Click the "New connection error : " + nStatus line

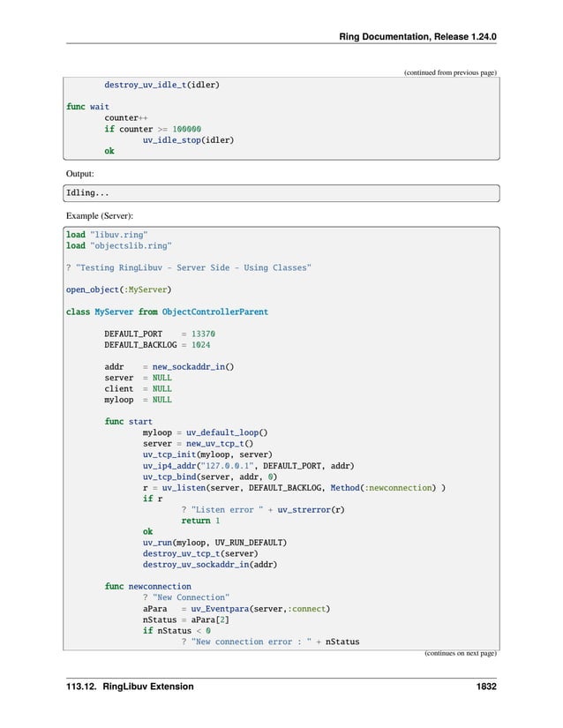[x=271, y=642]
